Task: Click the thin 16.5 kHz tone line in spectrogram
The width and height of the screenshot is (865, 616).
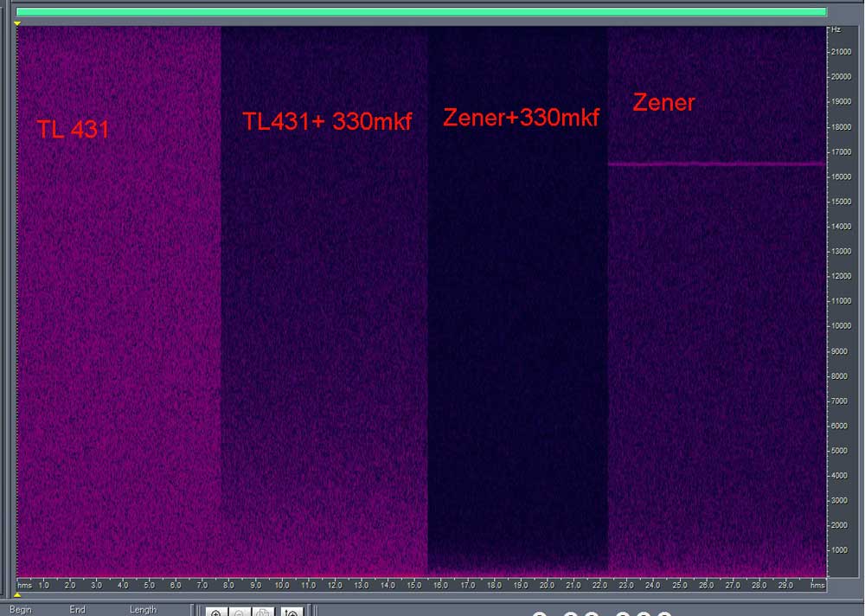Action: tap(716, 164)
